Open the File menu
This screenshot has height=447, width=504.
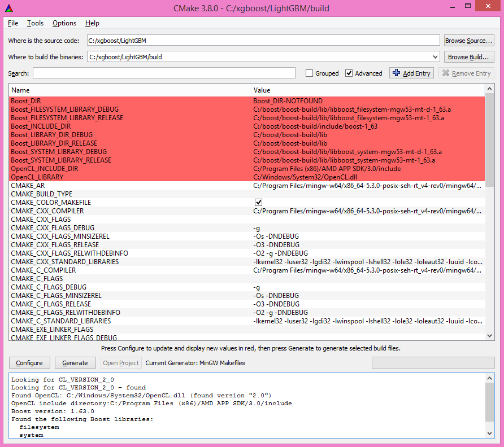click(12, 23)
